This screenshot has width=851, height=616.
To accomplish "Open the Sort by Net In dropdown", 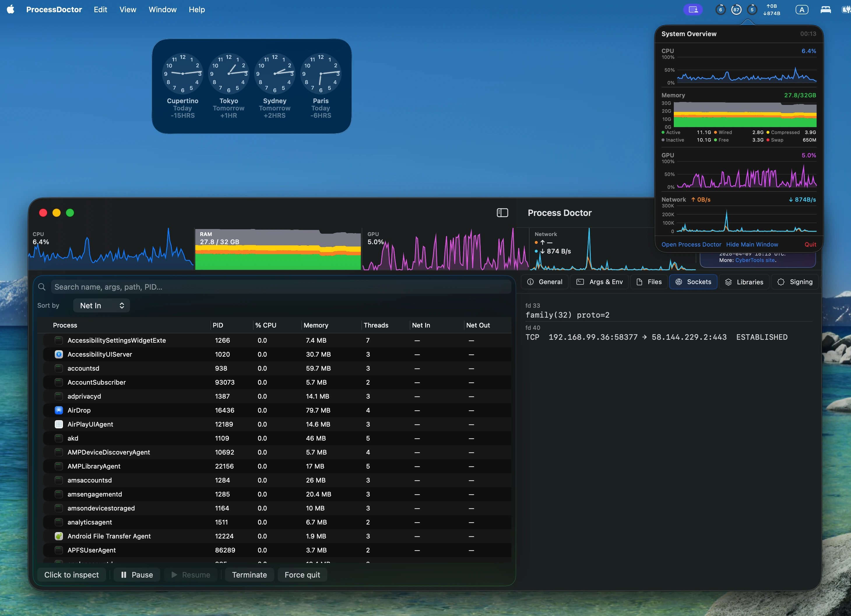I will [x=101, y=305].
